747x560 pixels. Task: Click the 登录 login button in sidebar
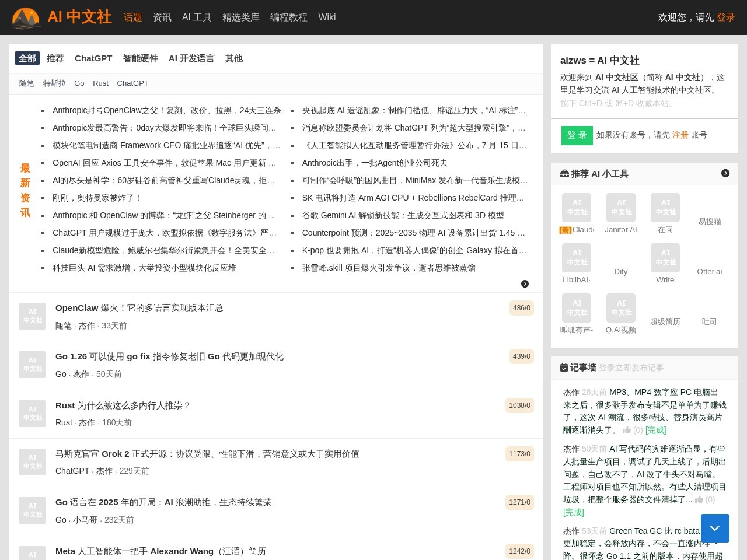tap(577, 135)
